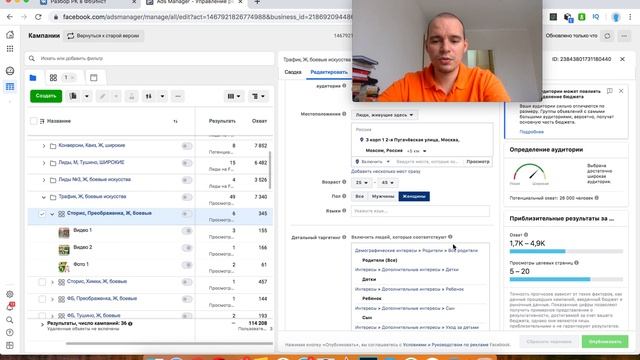The image size is (640, 360).
Task: Open the campaigns folder tab
Action: 33,78
